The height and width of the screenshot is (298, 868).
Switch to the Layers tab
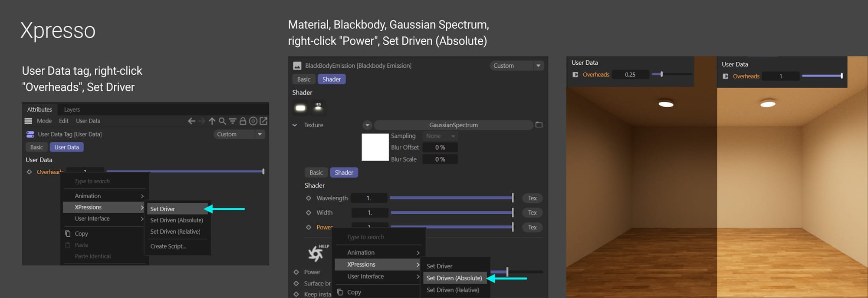tap(72, 109)
